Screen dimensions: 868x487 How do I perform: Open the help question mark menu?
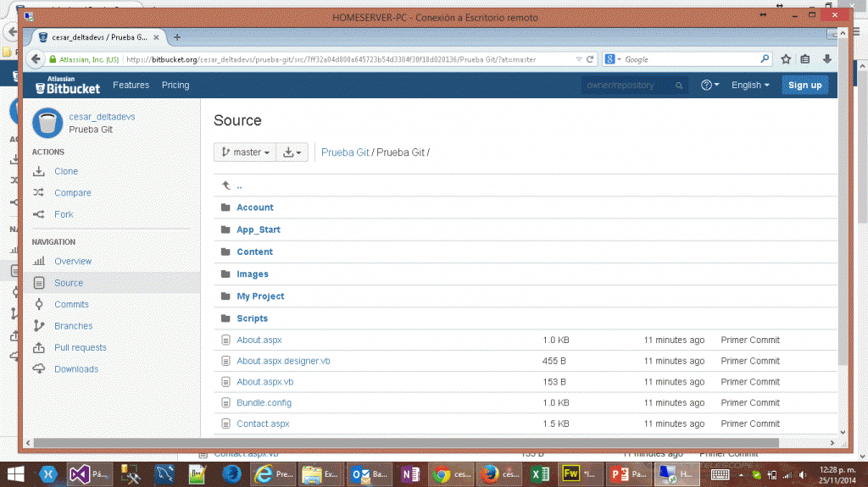(x=709, y=86)
